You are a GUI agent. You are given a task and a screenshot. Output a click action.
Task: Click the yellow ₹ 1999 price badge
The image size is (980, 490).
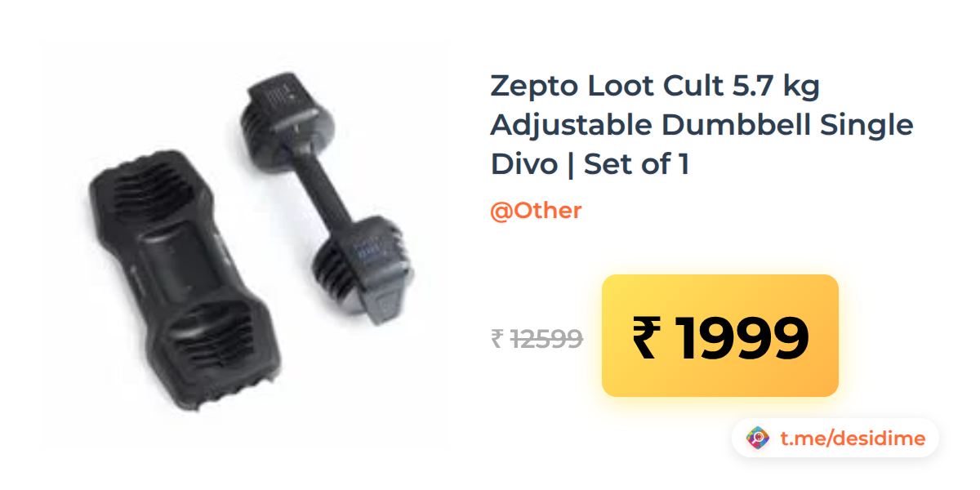720,336
